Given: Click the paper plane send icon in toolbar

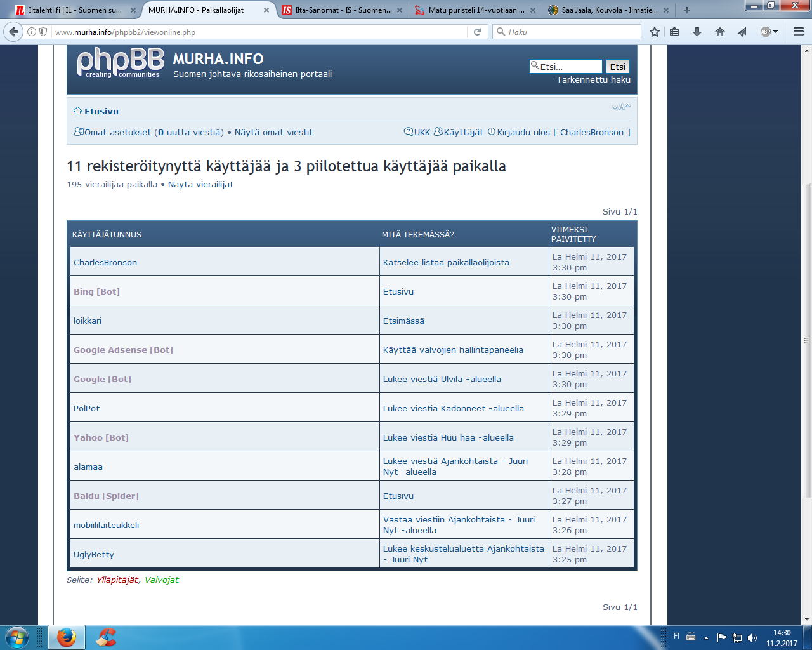Looking at the screenshot, I should click(742, 32).
